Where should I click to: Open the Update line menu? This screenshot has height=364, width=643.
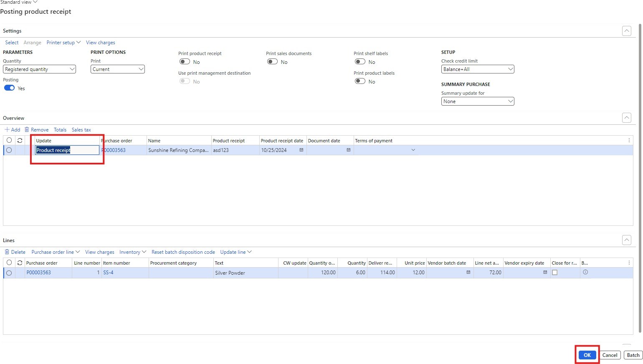click(236, 252)
